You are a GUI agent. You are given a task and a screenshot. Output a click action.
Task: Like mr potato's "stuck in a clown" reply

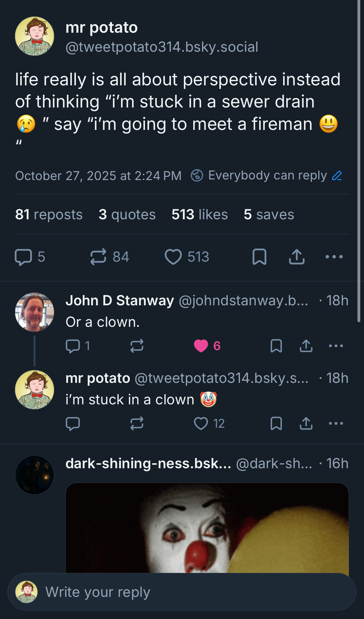201,423
